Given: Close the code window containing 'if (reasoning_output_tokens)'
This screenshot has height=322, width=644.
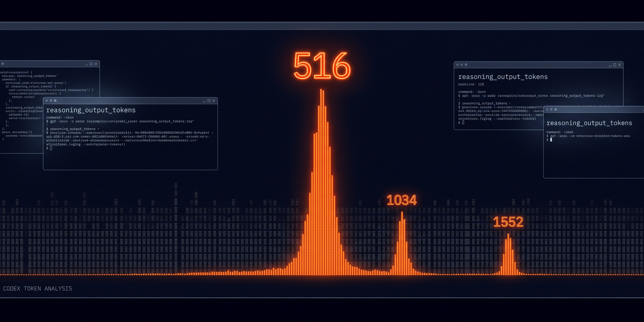Looking at the screenshot, I should point(96,64).
